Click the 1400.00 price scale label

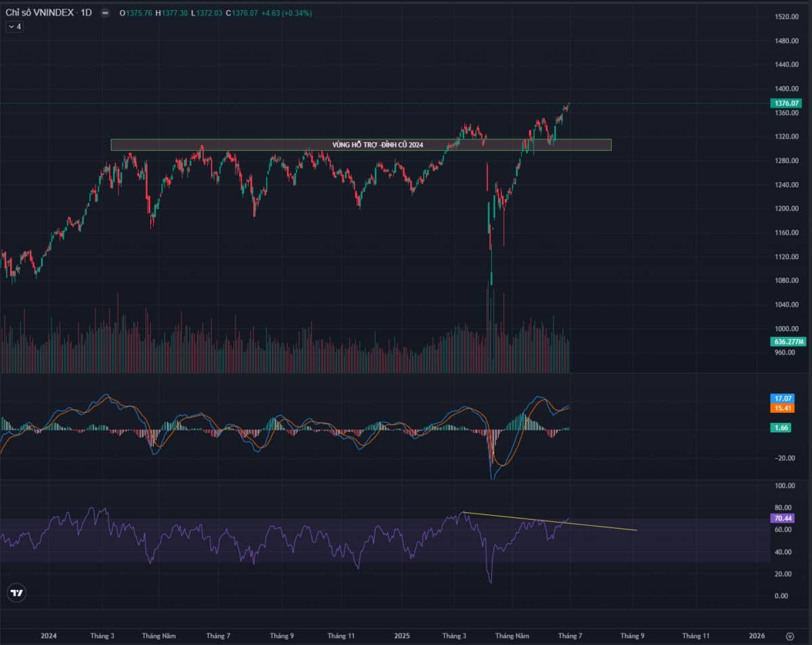(787, 89)
